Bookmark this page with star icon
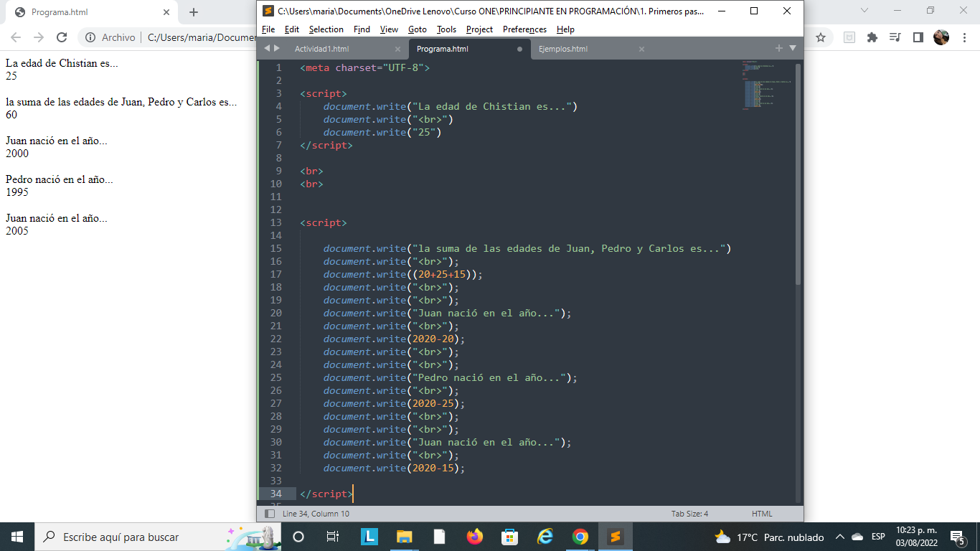 pos(821,37)
